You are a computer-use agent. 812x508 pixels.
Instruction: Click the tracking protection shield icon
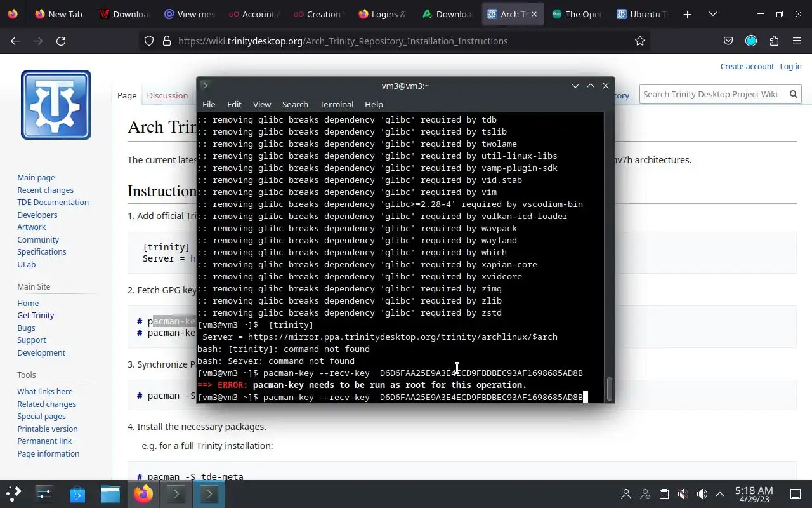point(149,41)
